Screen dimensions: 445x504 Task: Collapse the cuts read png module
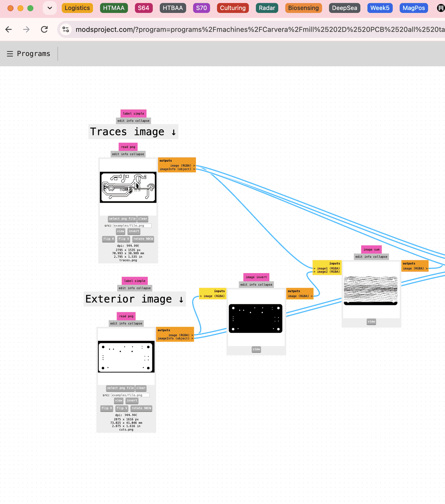click(135, 323)
